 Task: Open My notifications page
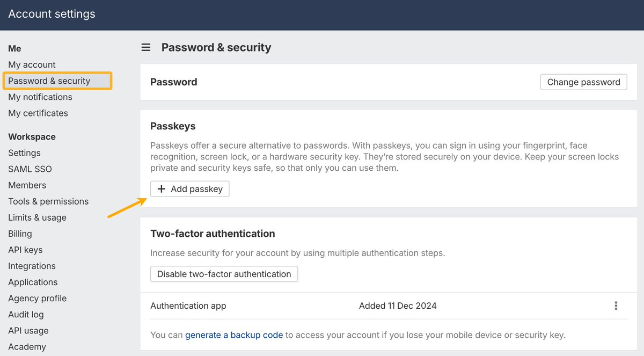(x=40, y=97)
